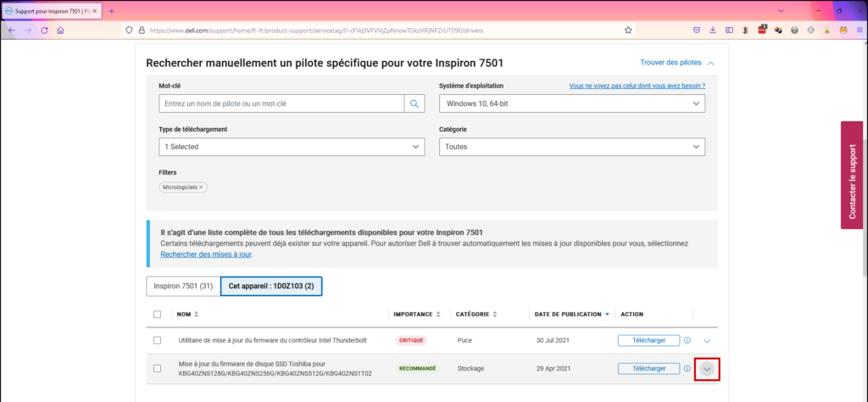This screenshot has height=402, width=868.
Task: Open the browser downloads arrow icon
Action: pyautogui.click(x=713, y=31)
